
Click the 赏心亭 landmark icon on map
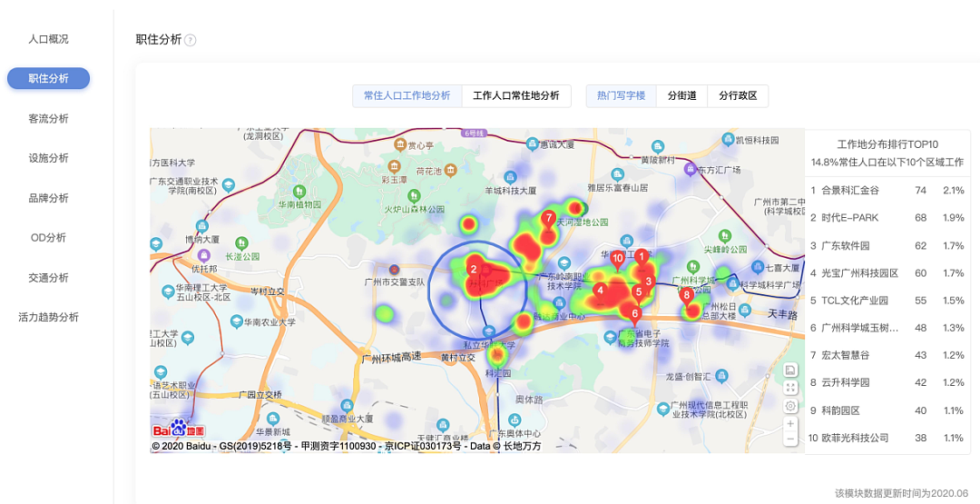tap(400, 145)
